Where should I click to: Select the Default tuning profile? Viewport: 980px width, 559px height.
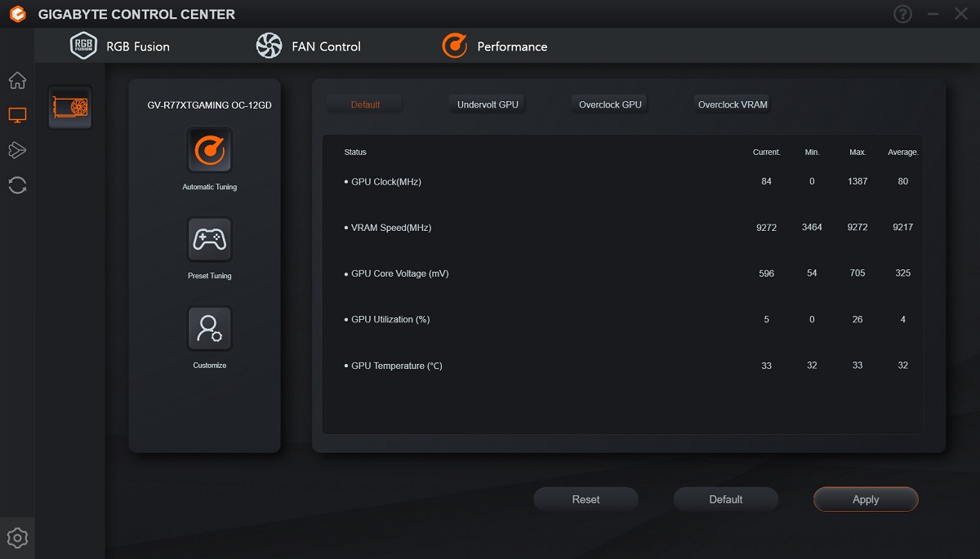pyautogui.click(x=365, y=104)
